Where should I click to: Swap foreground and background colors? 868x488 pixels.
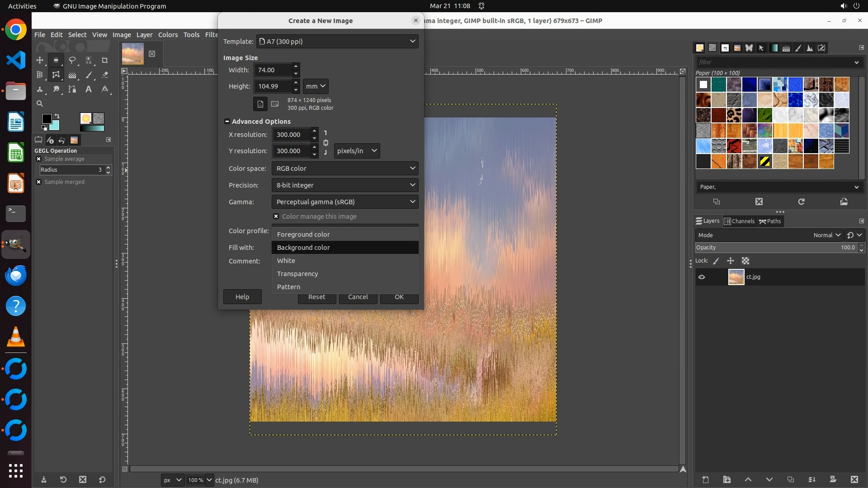(x=57, y=116)
